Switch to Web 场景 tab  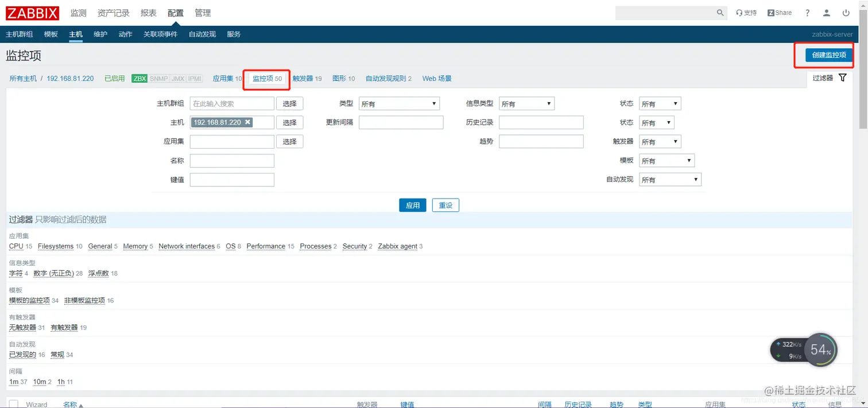click(437, 79)
